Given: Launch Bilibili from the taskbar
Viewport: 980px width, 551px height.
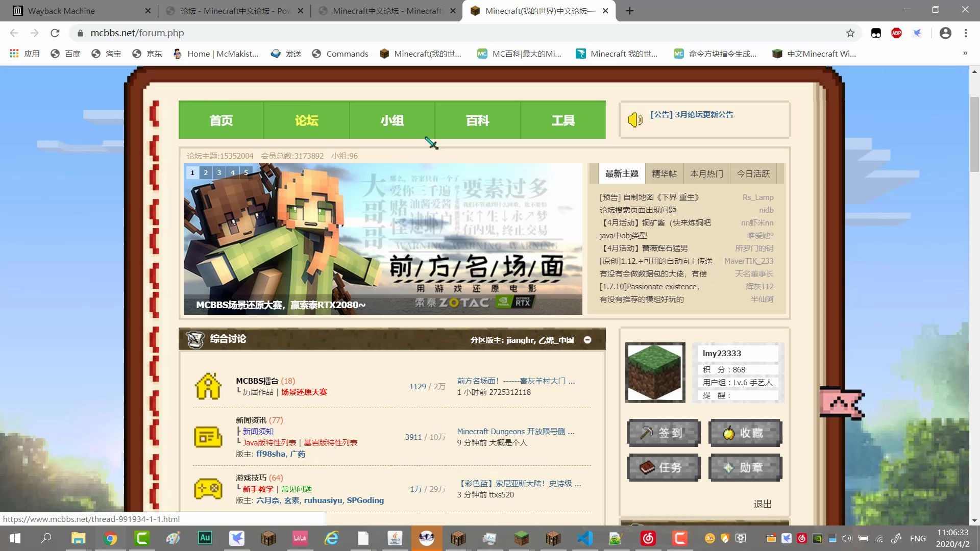Looking at the screenshot, I should (x=300, y=538).
